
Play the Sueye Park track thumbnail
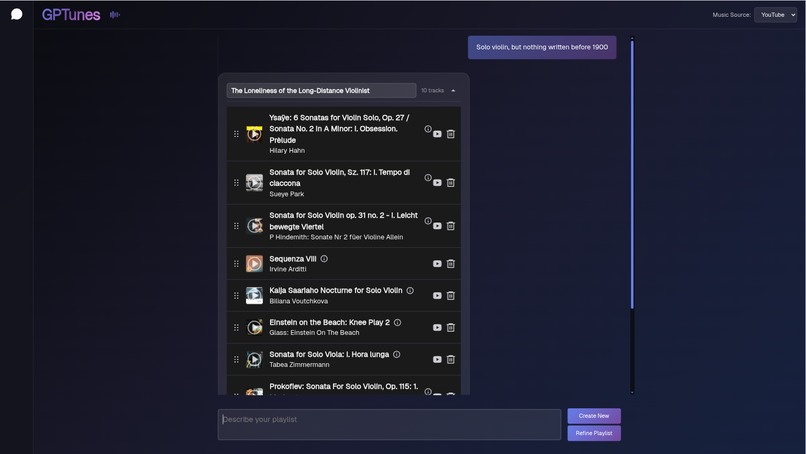(x=254, y=183)
